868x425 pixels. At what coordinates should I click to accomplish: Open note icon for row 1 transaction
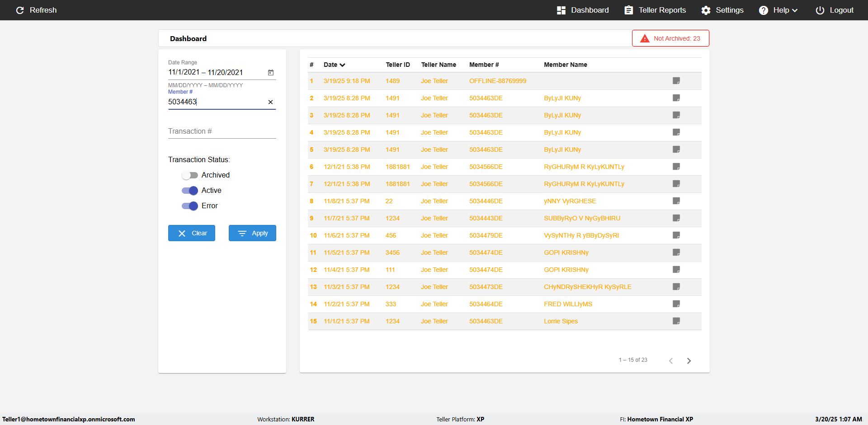click(676, 81)
